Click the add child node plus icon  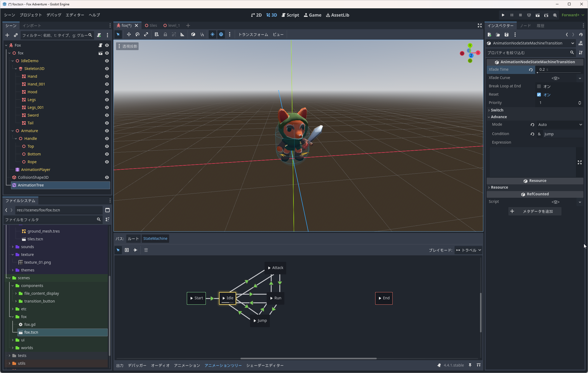pos(7,35)
